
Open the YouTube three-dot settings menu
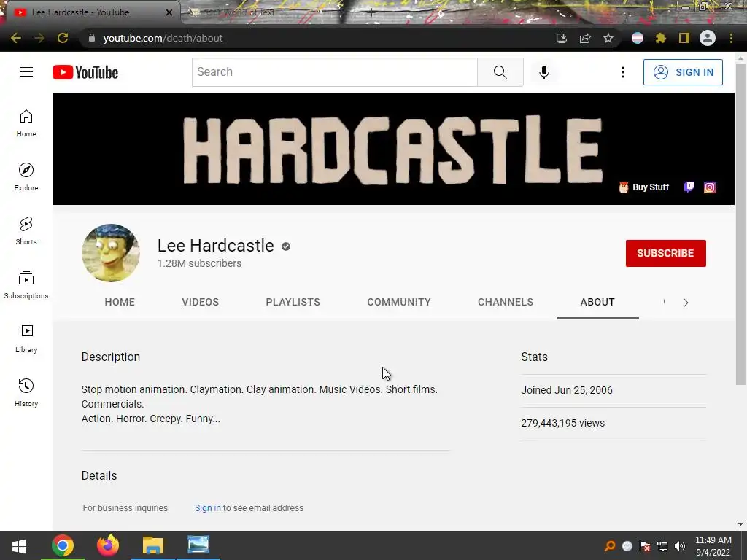(623, 72)
